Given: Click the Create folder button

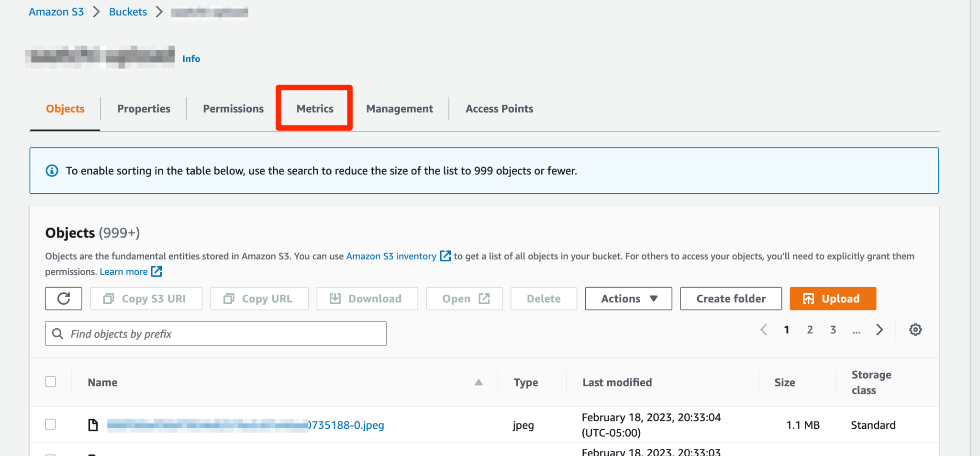Looking at the screenshot, I should (x=730, y=298).
